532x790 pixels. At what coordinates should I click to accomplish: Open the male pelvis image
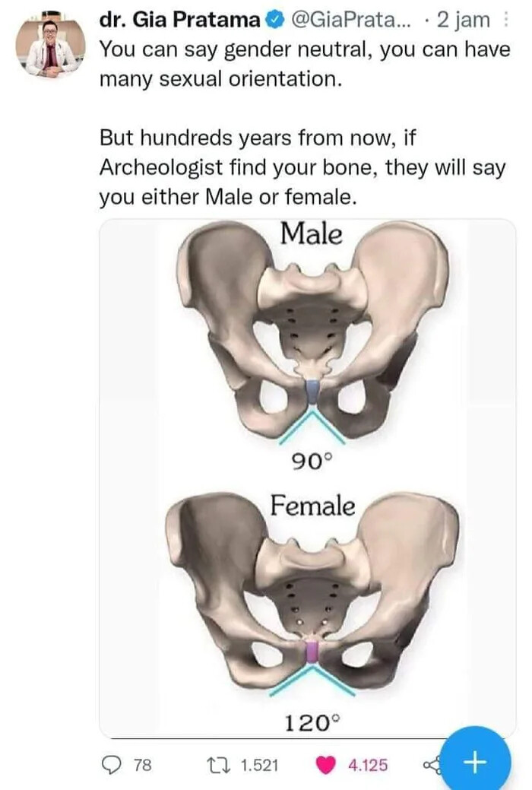(x=312, y=332)
